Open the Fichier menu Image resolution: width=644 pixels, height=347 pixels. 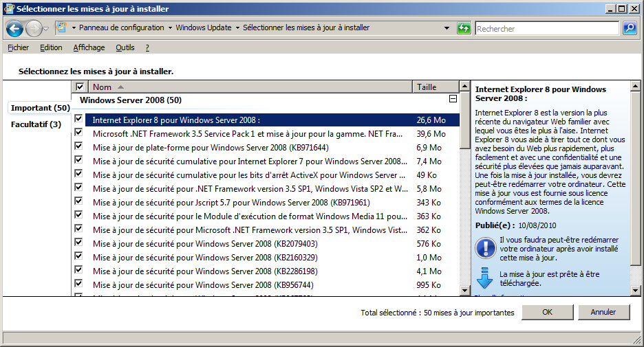pos(19,47)
